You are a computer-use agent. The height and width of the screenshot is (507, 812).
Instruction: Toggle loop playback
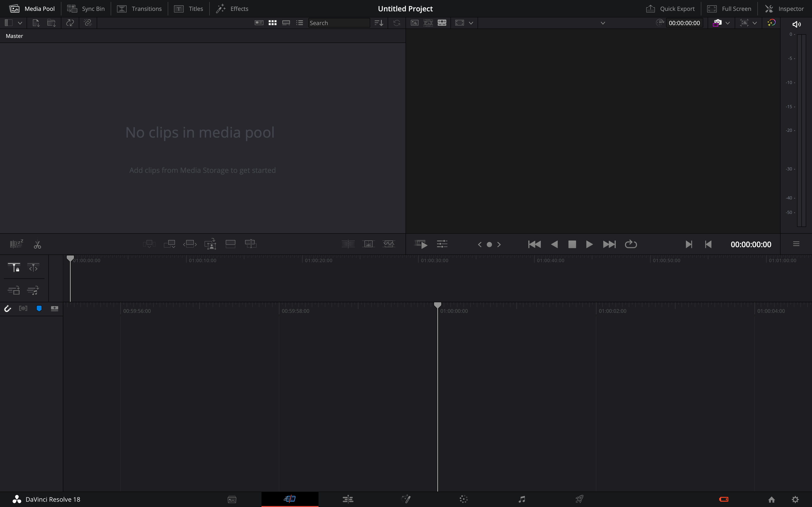click(631, 244)
